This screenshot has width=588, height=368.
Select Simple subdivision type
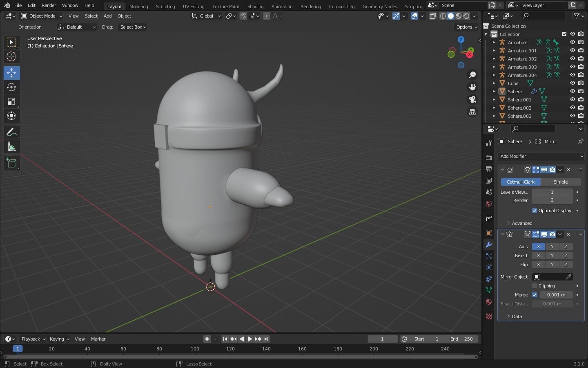tap(561, 182)
